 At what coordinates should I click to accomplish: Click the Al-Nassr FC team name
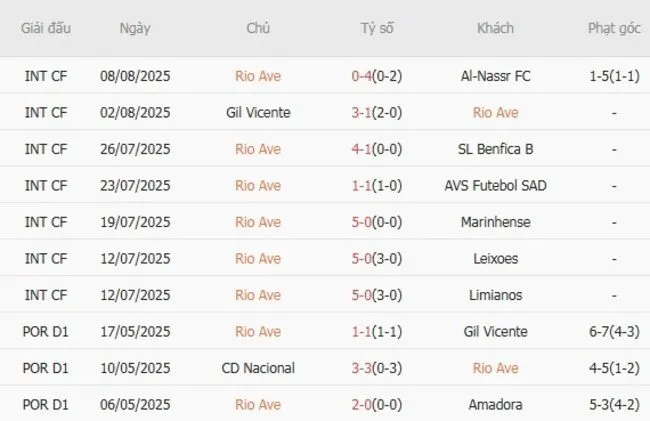(x=495, y=76)
